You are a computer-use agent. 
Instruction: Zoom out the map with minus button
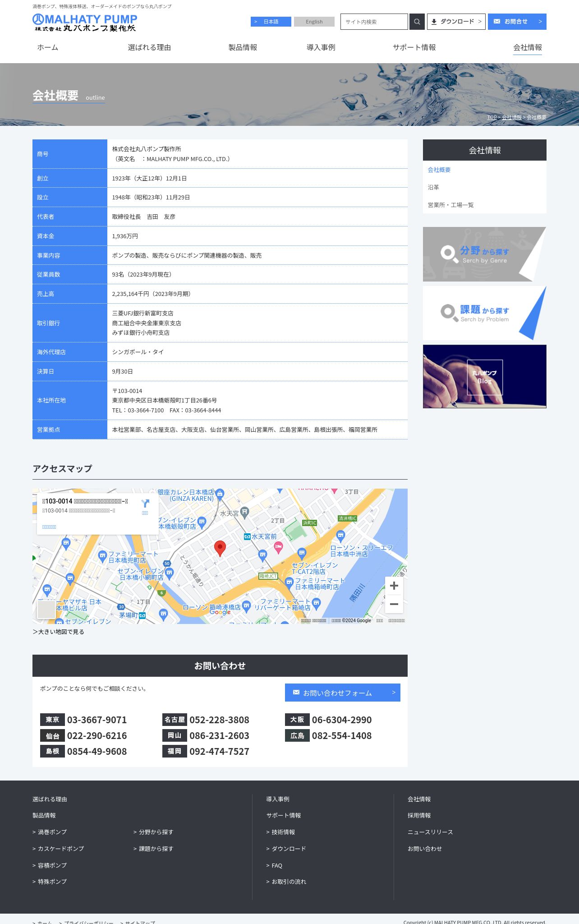click(394, 604)
